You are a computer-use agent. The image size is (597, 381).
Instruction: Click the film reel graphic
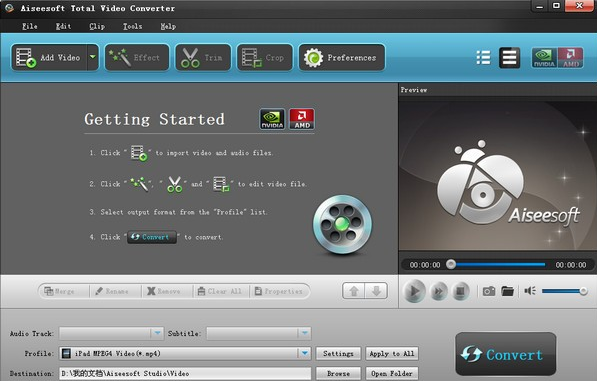(x=342, y=224)
